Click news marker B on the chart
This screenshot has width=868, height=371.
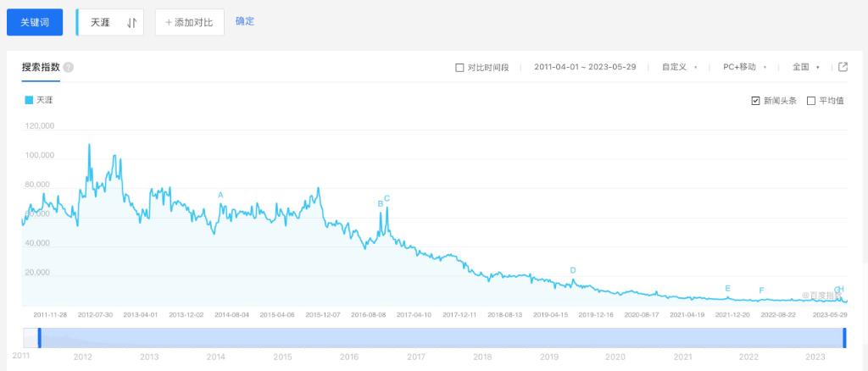(380, 204)
